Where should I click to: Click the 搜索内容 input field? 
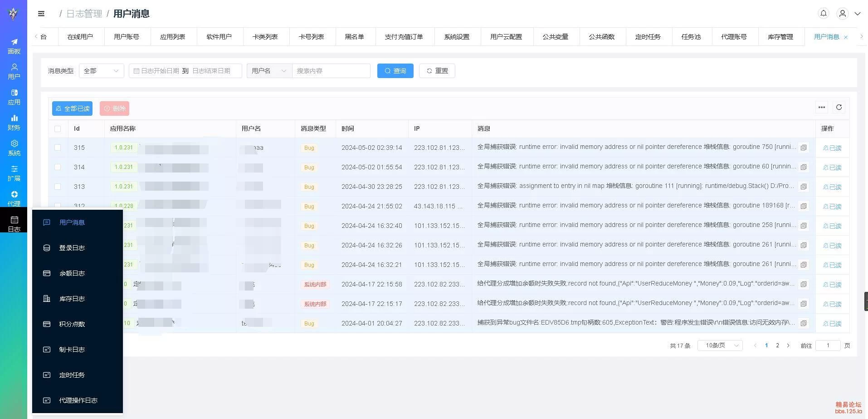(332, 71)
